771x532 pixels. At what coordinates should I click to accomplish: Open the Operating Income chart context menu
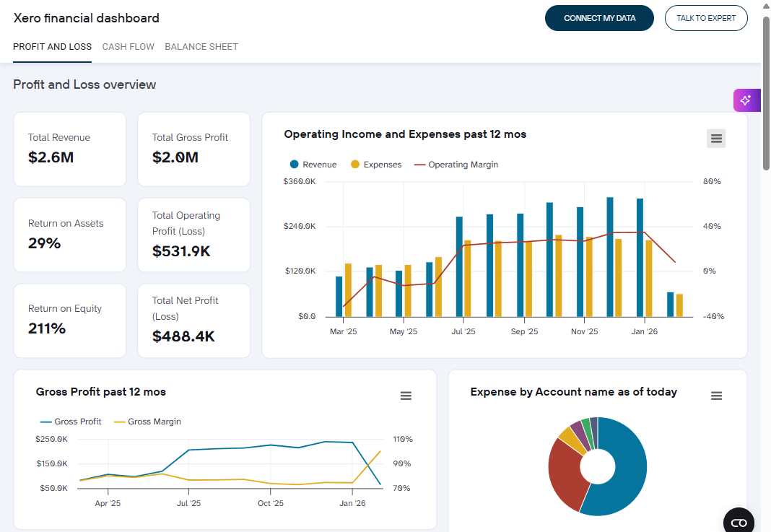tap(715, 138)
